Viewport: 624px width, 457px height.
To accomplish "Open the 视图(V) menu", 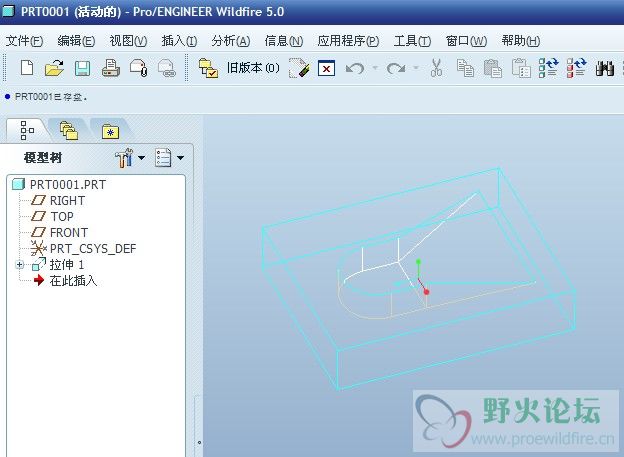I will point(128,41).
